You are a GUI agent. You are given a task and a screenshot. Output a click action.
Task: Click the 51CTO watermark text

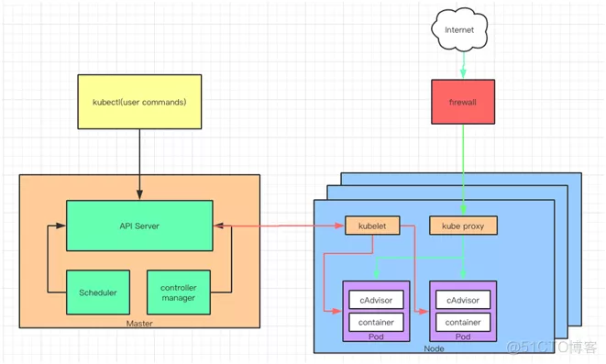552,347
